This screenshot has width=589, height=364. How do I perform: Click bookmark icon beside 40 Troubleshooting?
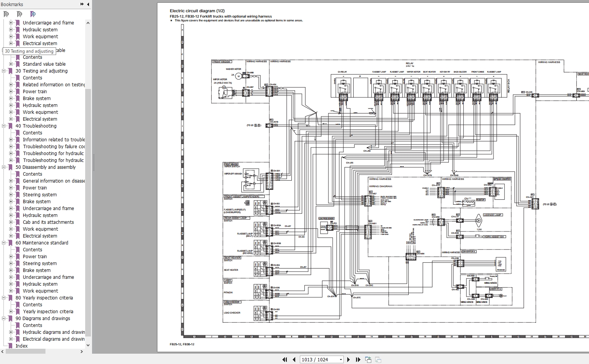[10, 126]
